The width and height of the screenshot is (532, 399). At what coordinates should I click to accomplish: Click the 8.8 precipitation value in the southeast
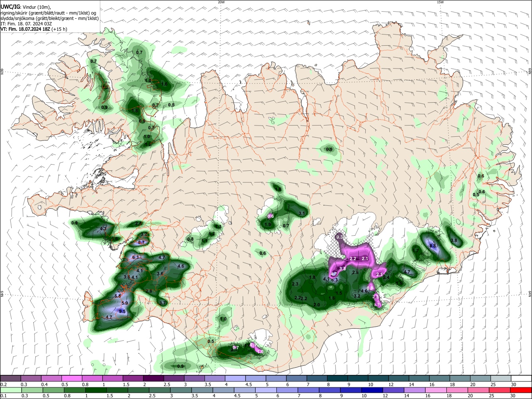(433, 246)
